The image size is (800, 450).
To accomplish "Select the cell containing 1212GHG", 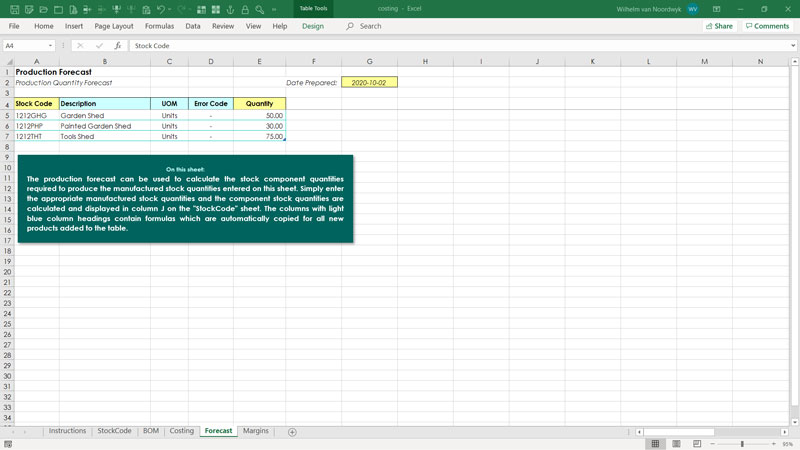I will coord(37,115).
